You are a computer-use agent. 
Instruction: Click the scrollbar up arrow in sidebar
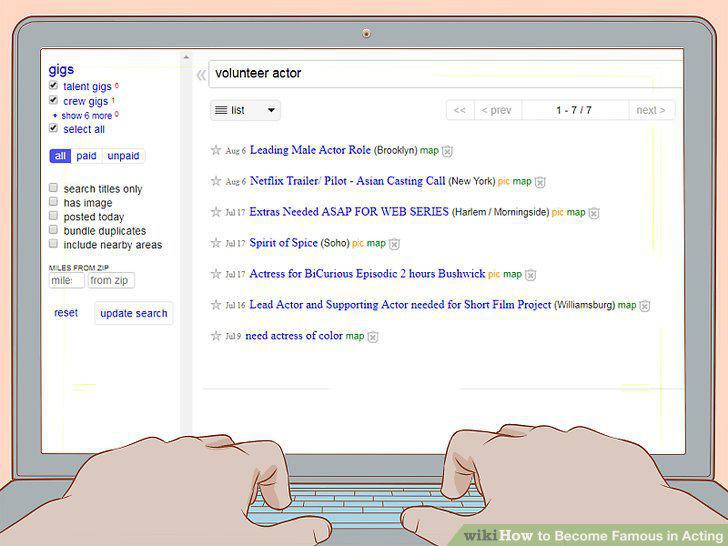coord(186,57)
